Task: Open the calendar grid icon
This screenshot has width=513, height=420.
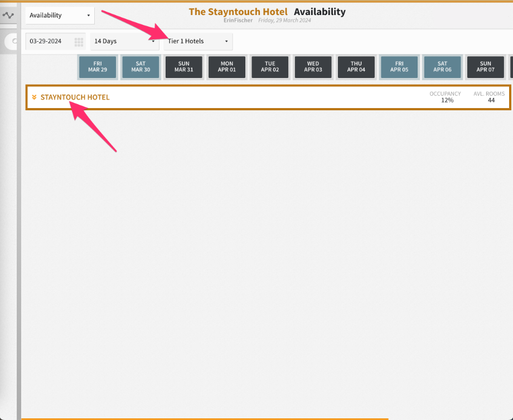Action: pyautogui.click(x=79, y=42)
